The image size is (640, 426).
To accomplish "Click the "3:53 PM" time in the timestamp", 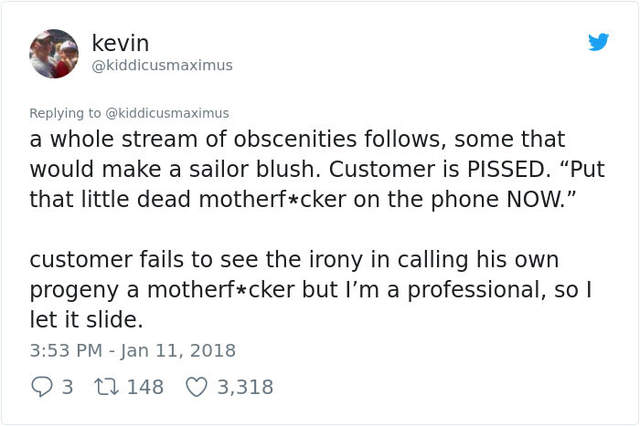I will click(65, 350).
